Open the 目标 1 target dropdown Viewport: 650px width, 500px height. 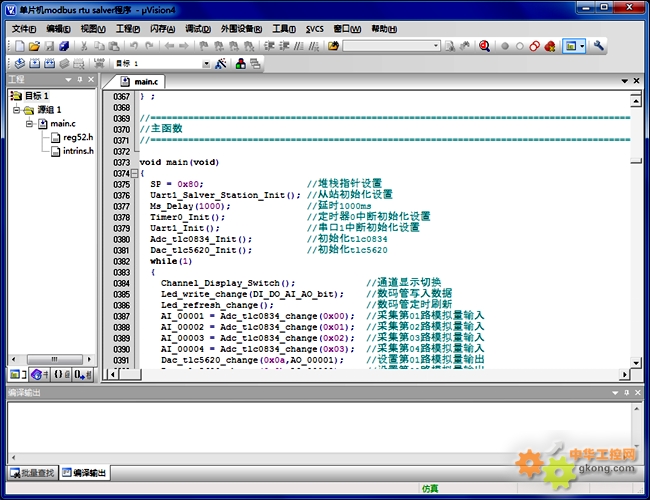coord(206,63)
